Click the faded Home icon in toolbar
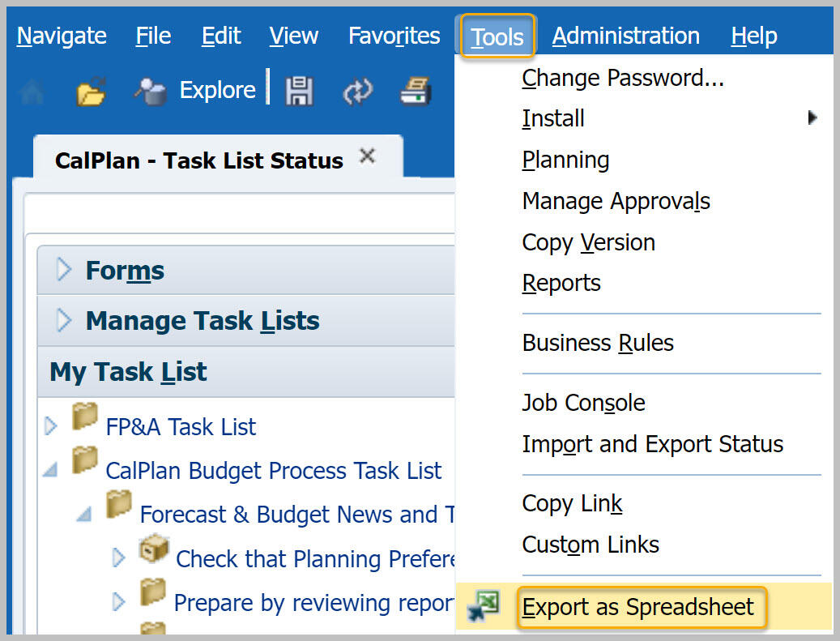 (32, 91)
